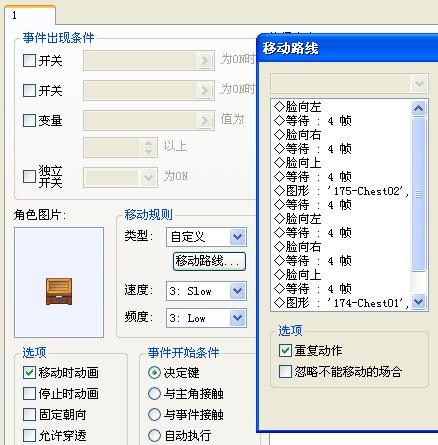
Task: Open the second switch selector arrow button
Action: [x=204, y=90]
